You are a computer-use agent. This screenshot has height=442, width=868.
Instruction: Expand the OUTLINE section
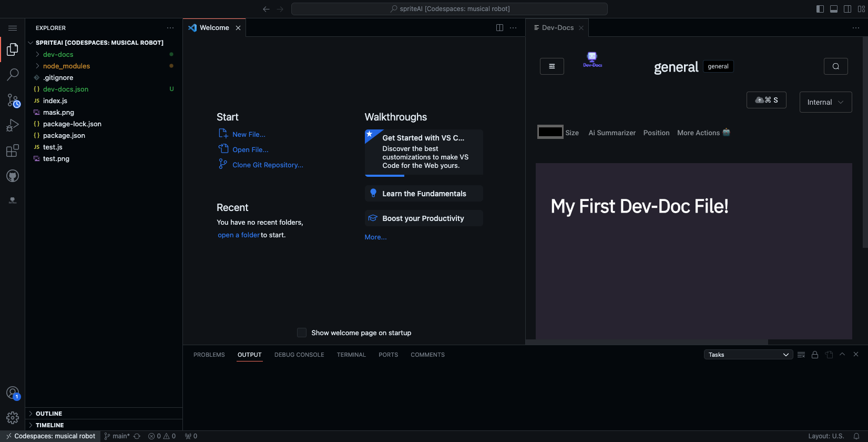pyautogui.click(x=49, y=414)
